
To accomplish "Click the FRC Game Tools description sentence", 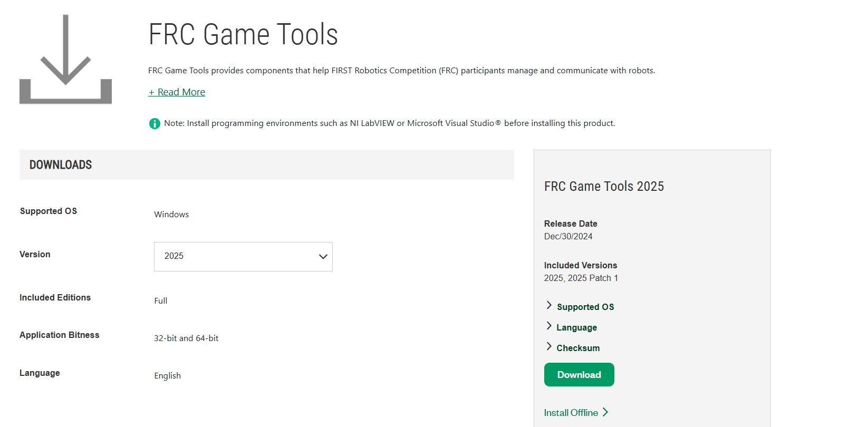I will click(401, 71).
